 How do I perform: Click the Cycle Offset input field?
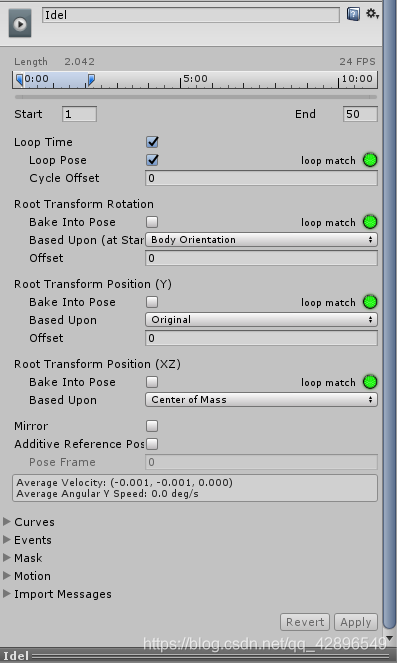[261, 178]
